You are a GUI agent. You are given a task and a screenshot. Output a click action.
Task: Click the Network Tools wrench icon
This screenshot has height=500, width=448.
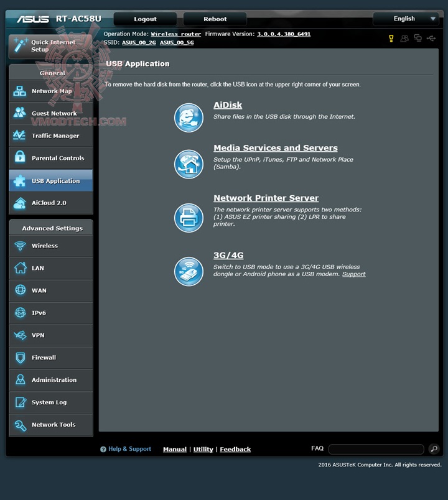21,425
